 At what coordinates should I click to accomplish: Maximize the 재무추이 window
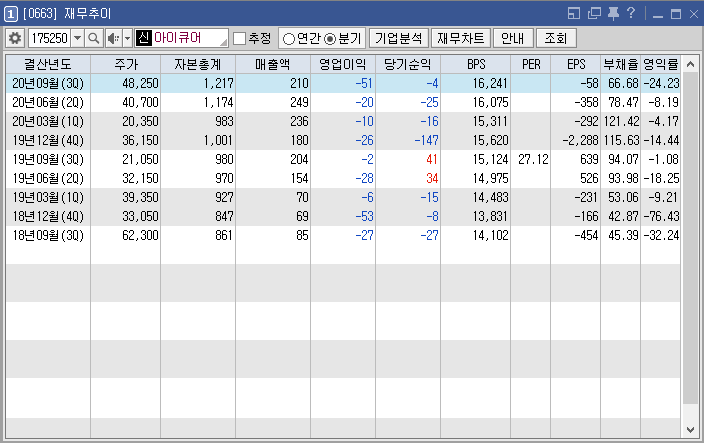point(676,14)
